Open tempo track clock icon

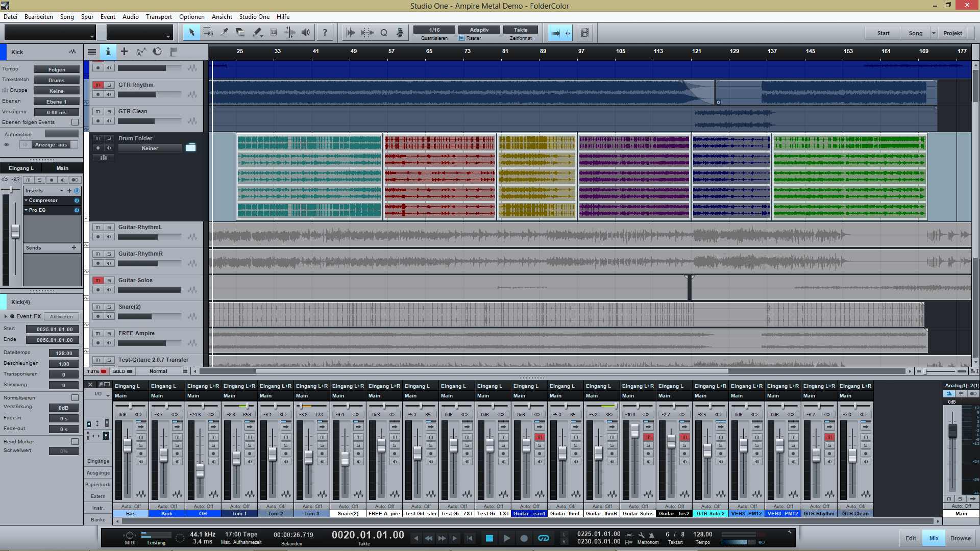point(157,52)
